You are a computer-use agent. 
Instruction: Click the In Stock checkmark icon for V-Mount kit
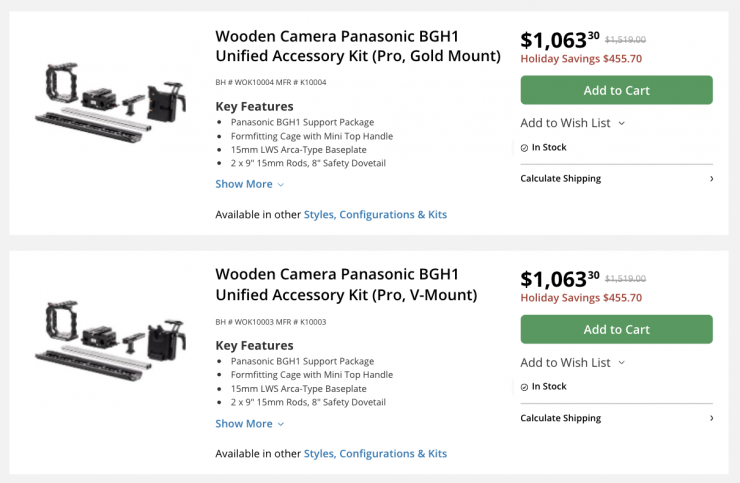pos(525,387)
